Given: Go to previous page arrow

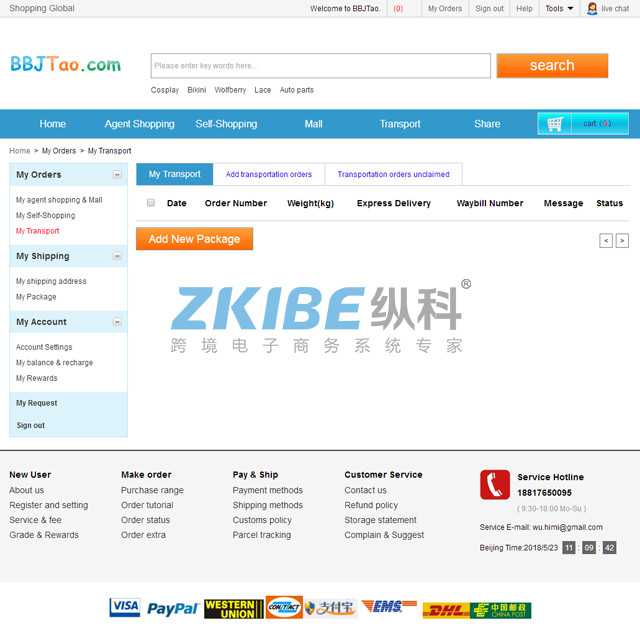Looking at the screenshot, I should tap(606, 241).
